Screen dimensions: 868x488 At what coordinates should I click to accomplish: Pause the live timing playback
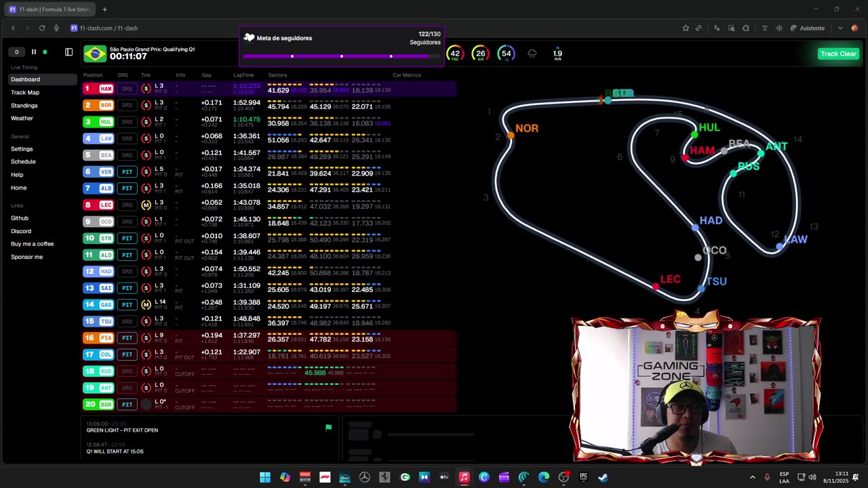33,52
